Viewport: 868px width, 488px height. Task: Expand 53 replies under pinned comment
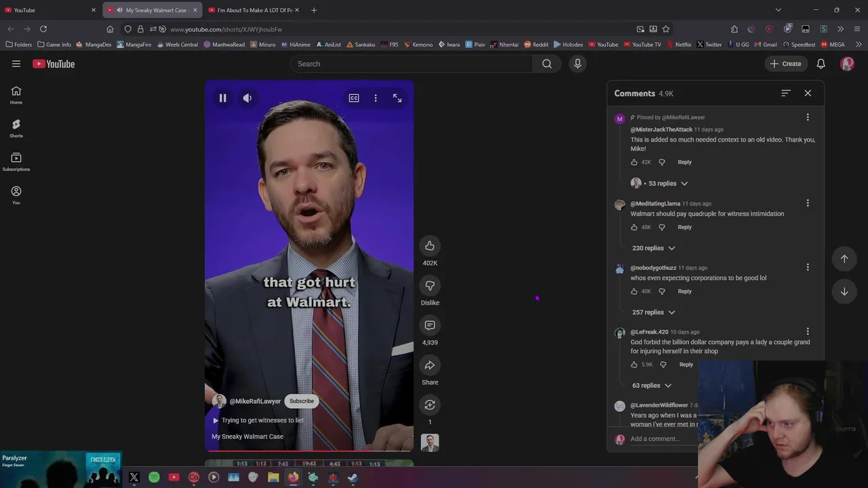(x=660, y=184)
